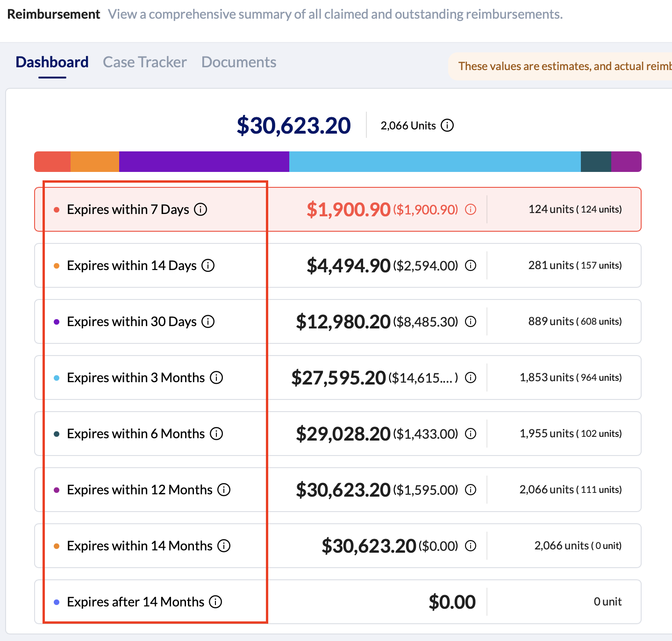Click info icon beside Expires within 7 Days
Viewport: 672px width, 641px height.
pos(200,209)
